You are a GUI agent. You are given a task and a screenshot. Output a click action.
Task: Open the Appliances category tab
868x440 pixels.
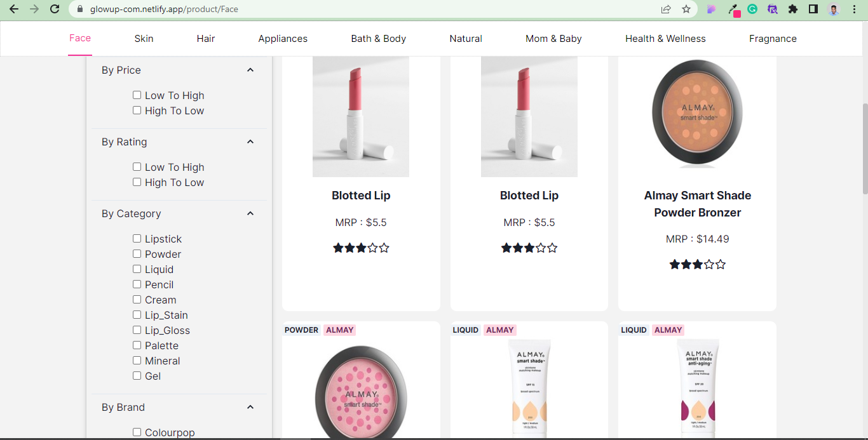(283, 39)
